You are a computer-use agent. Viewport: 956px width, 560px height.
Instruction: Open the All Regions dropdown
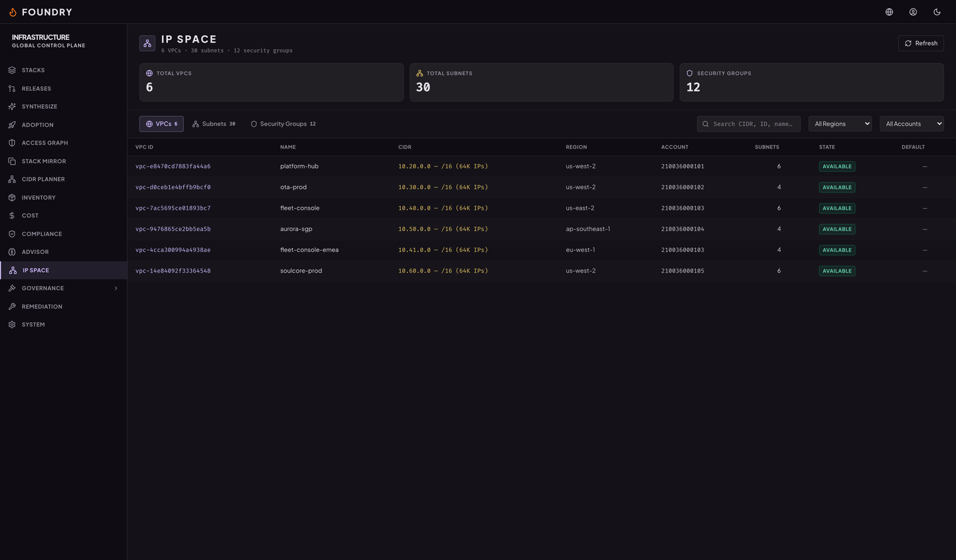pyautogui.click(x=840, y=124)
